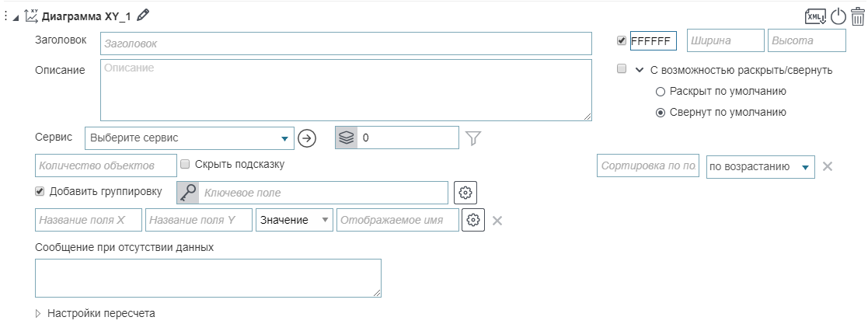Image resolution: width=868 pixels, height=324 pixels.
Task: Click the FFFFFF color field
Action: [x=654, y=41]
